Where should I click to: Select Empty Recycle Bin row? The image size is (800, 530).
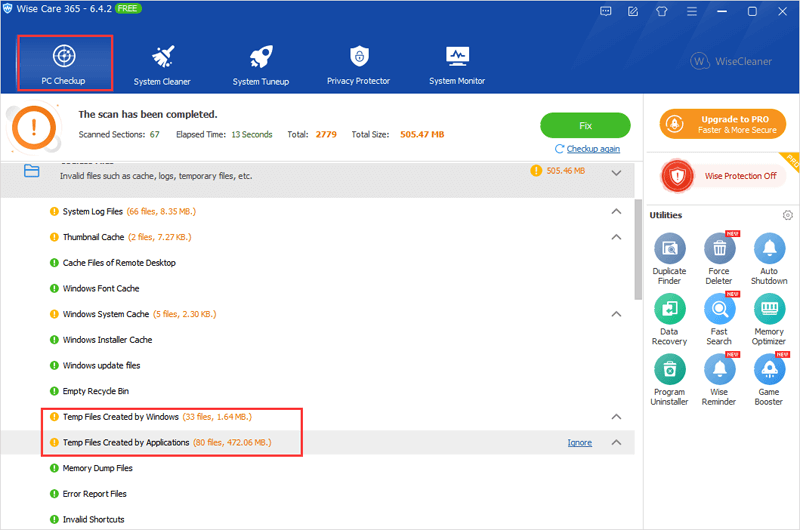tap(317, 391)
